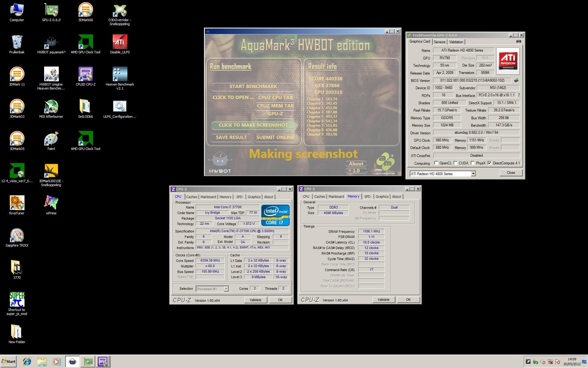Click DRAM Frequency 1166.1 MHz value
The image size is (588, 368).
(371, 232)
